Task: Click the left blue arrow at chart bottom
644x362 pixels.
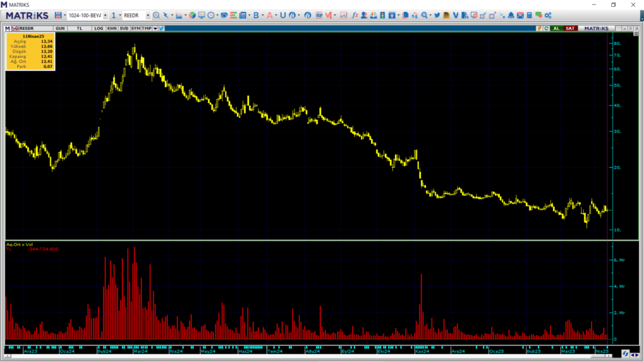Action: tap(633, 355)
